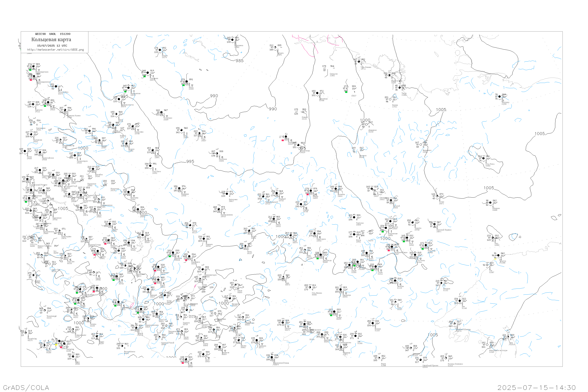
Task: Click the Игарка station cloud cover circle
Action: click(x=160, y=50)
